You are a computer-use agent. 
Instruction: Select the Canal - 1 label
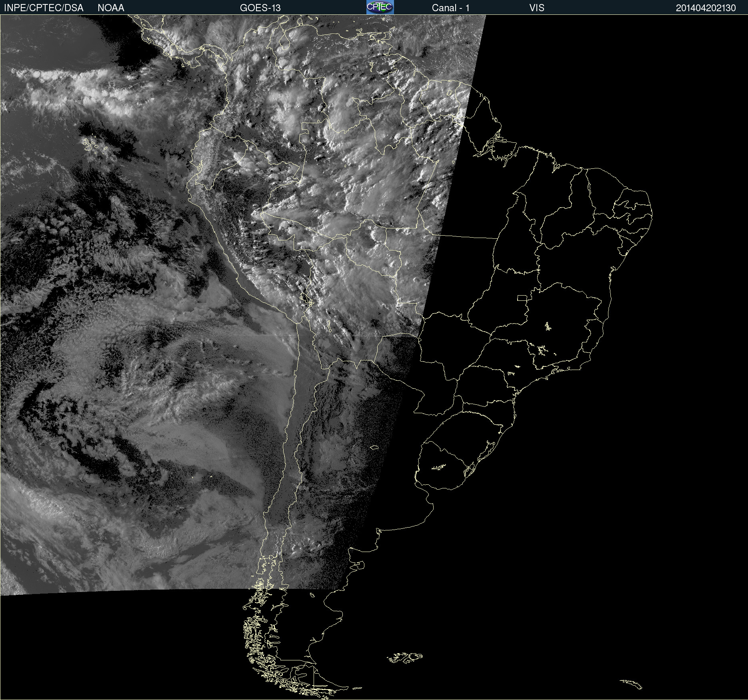(x=451, y=8)
